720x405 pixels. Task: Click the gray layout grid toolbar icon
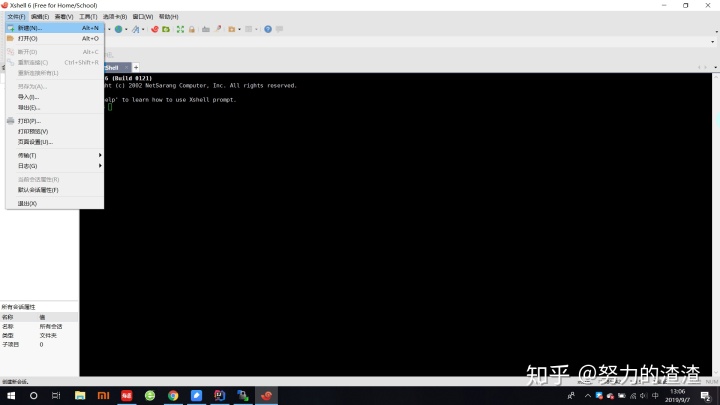(x=248, y=29)
